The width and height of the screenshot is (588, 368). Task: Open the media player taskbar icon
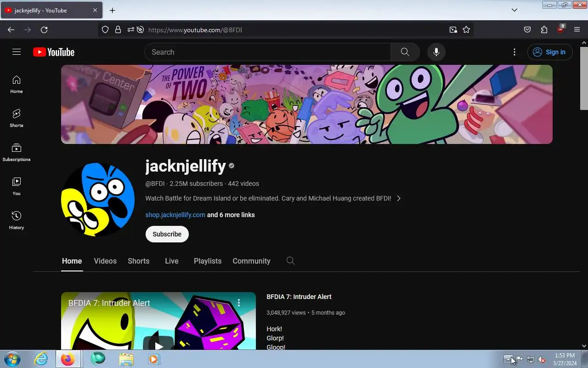click(154, 359)
